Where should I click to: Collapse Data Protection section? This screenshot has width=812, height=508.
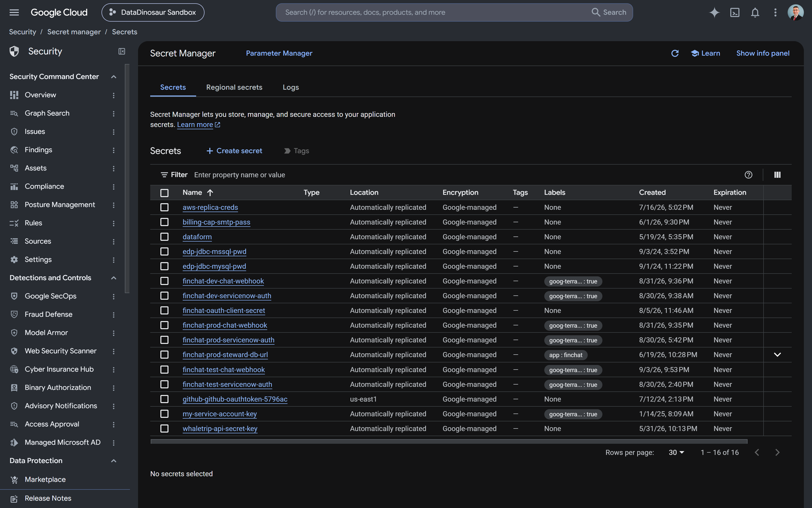pyautogui.click(x=114, y=461)
